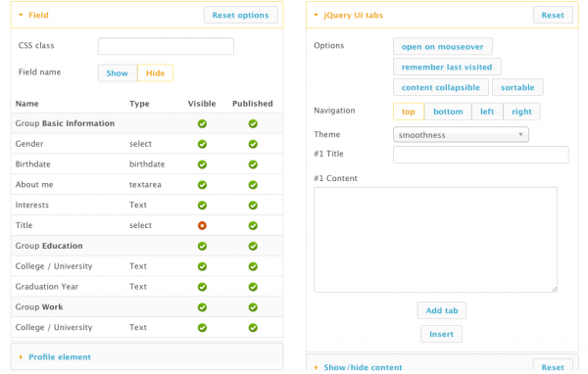Enable content collapsible option
Image resolution: width=588 pixels, height=374 pixels.
[x=441, y=87]
